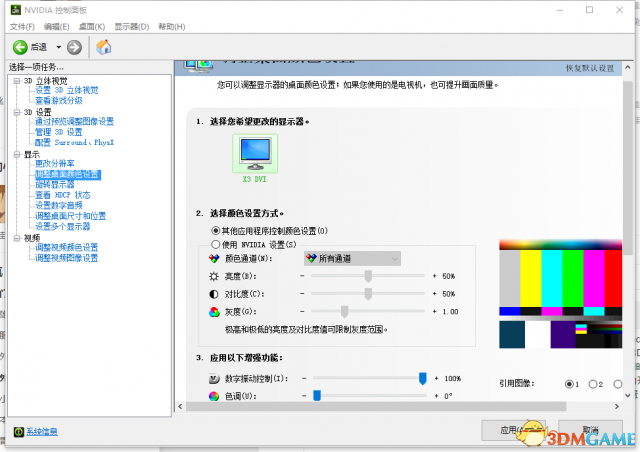Click vertical scrollbar down arrow
Viewport: 640px width, 452px height.
628,395
